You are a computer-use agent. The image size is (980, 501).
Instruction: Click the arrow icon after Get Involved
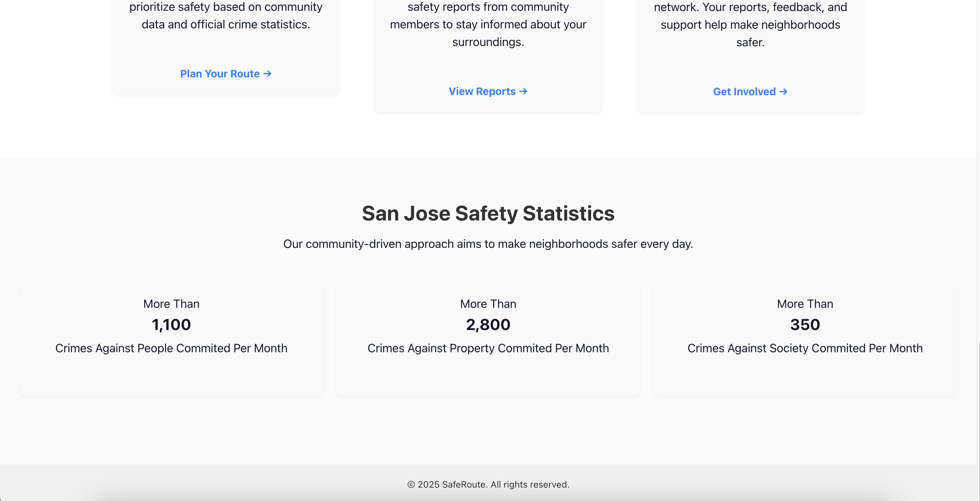click(x=783, y=92)
